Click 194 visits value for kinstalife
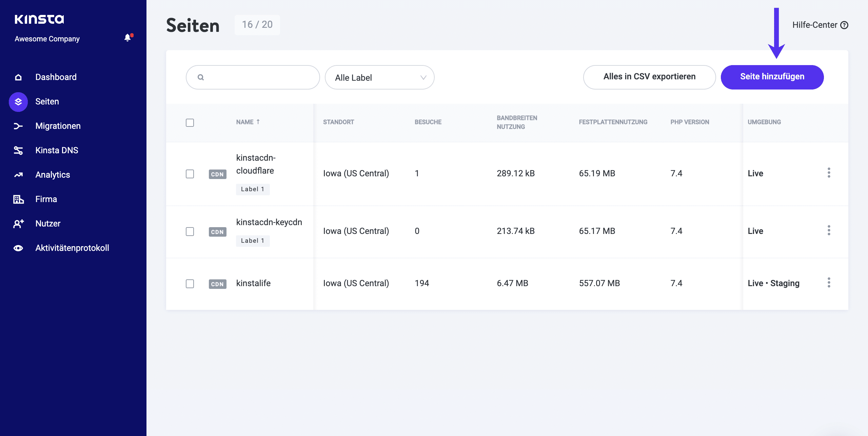The image size is (868, 436). coord(422,283)
